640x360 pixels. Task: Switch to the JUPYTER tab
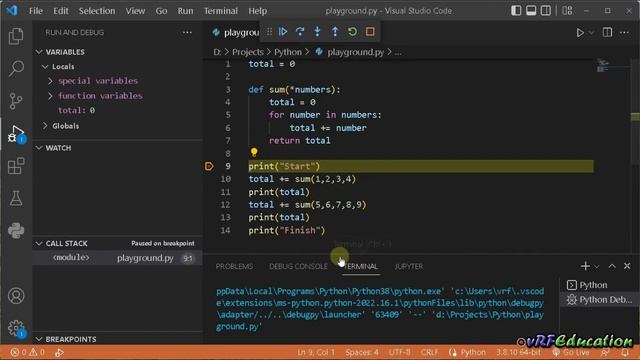coord(409,266)
